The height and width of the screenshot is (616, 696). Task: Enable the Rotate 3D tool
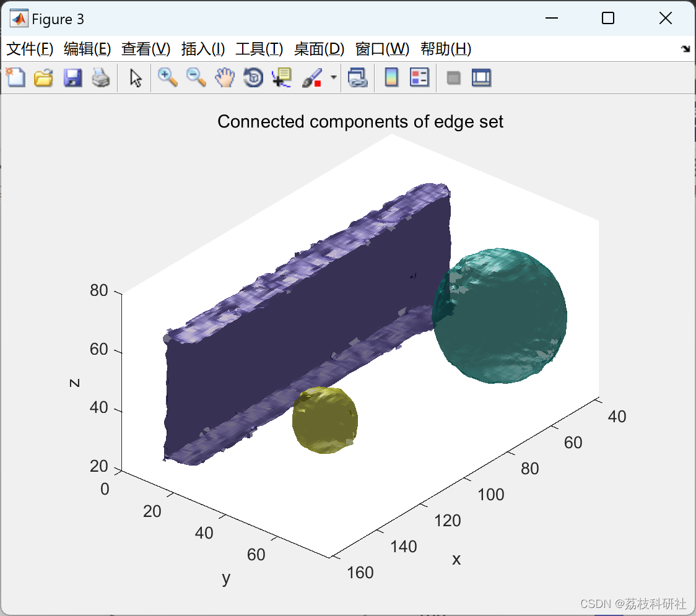click(253, 77)
